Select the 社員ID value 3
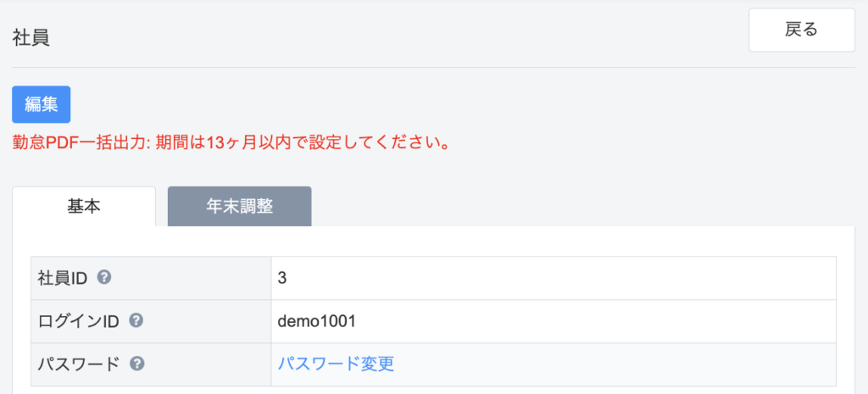Image resolution: width=868 pixels, height=394 pixels. coord(282,277)
